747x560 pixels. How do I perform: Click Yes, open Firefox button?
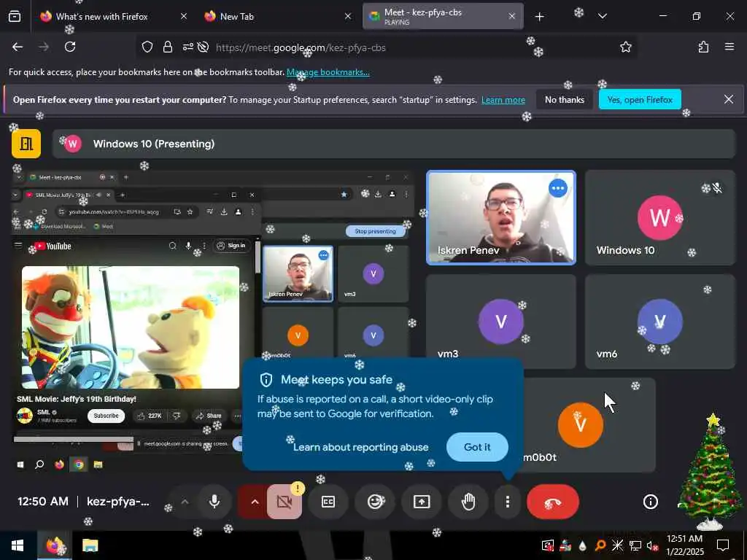pos(640,99)
